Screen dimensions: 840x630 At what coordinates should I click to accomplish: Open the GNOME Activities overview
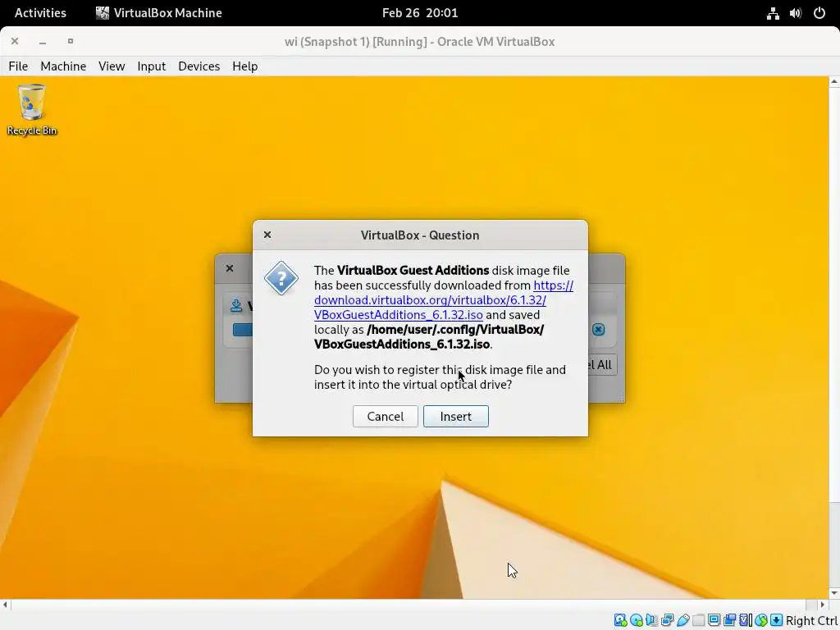tap(40, 13)
